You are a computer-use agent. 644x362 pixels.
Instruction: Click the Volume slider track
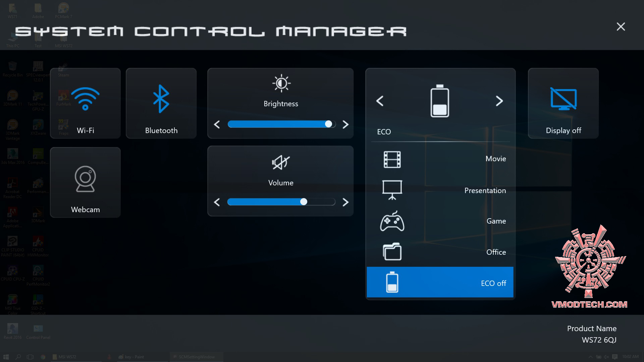click(281, 202)
